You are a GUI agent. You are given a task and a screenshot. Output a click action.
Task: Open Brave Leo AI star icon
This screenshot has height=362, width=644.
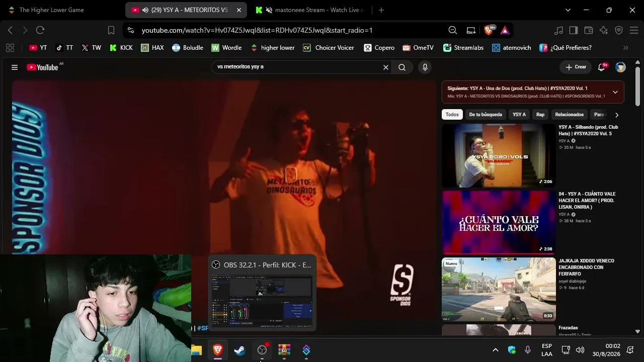pos(604,30)
